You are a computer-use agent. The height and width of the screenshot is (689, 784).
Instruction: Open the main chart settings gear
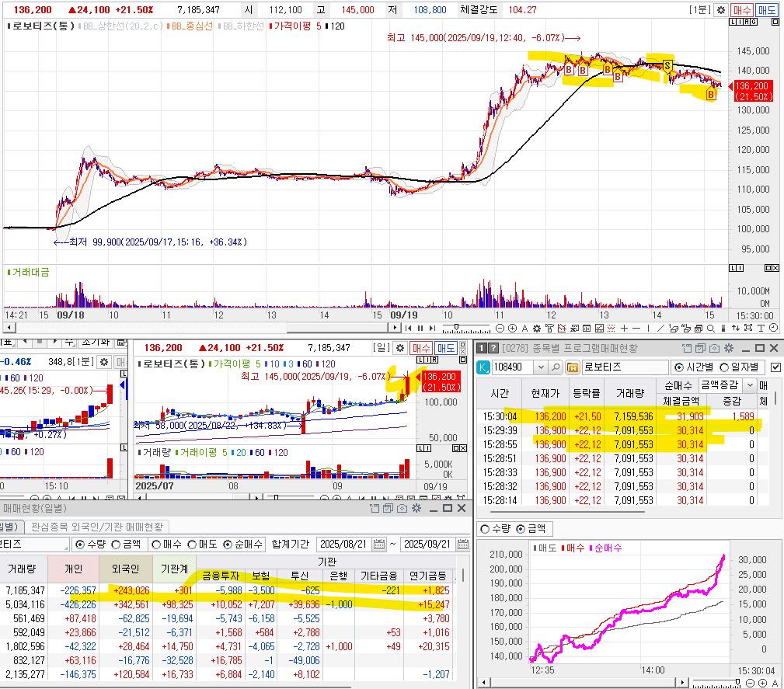(720, 10)
